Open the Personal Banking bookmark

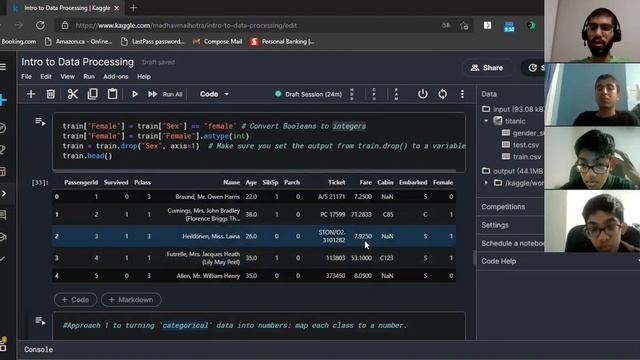coord(282,42)
